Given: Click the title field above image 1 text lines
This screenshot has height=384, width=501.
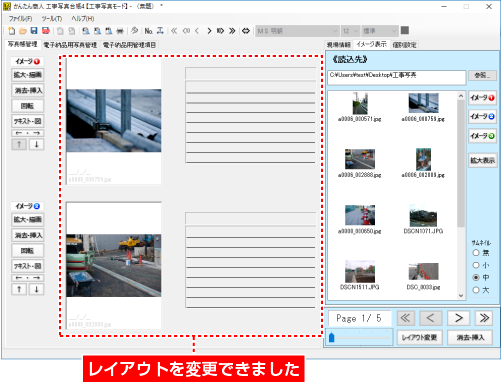Looking at the screenshot, I should point(250,74).
